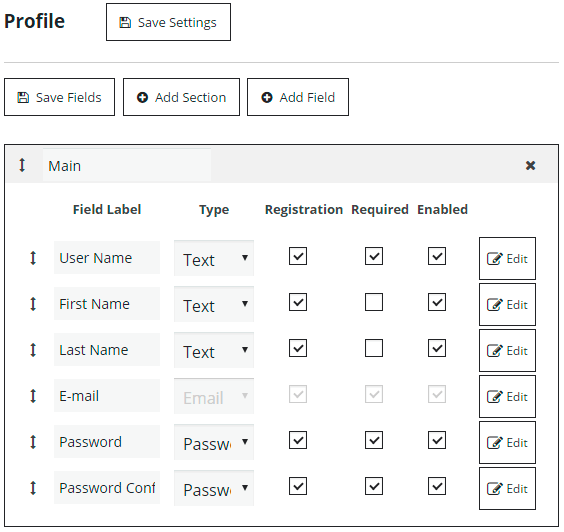
Task: Click the User Name row reorder handle
Action: coord(33,258)
